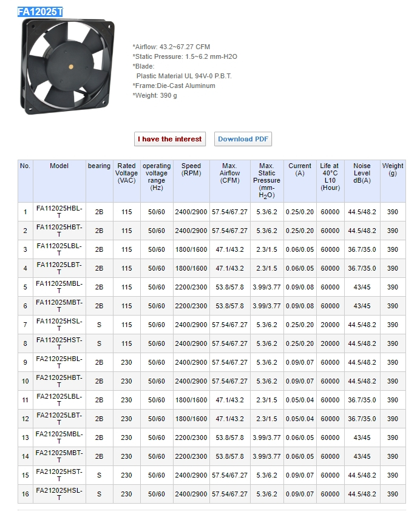Click the Plastic Material UL 94V-0 P.B.T. text
The width and height of the screenshot is (420, 517).
(184, 76)
